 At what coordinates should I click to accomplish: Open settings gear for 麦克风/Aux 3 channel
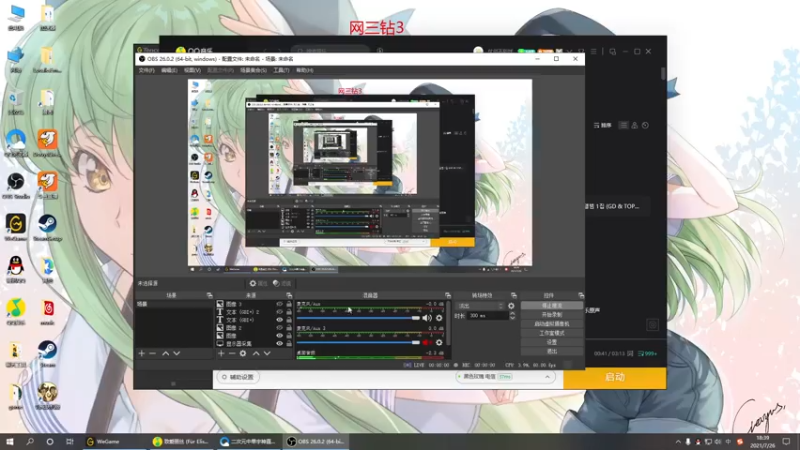pos(439,342)
